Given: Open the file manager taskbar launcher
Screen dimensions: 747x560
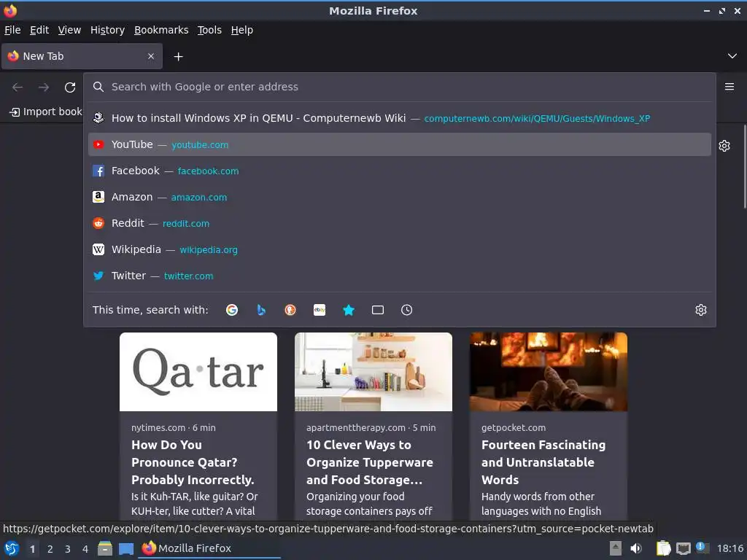Looking at the screenshot, I should point(105,548).
